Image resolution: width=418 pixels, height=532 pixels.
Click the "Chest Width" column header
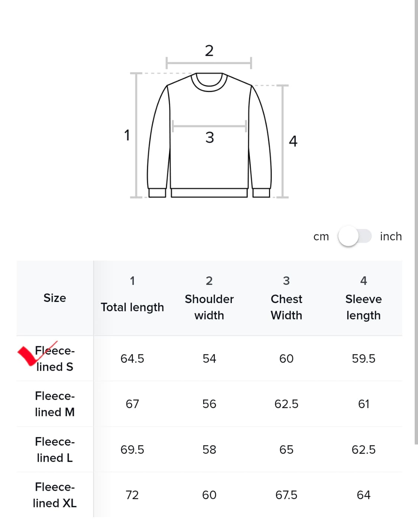coord(286,307)
